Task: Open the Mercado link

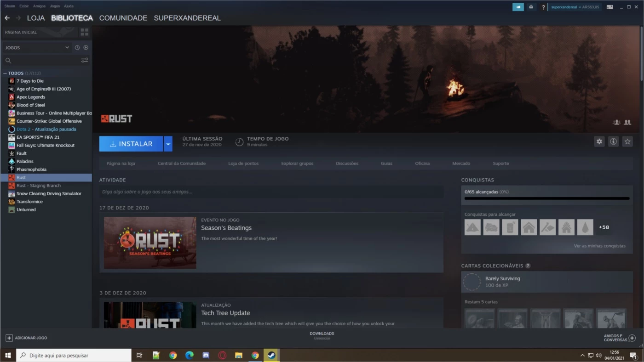Action: pyautogui.click(x=461, y=164)
